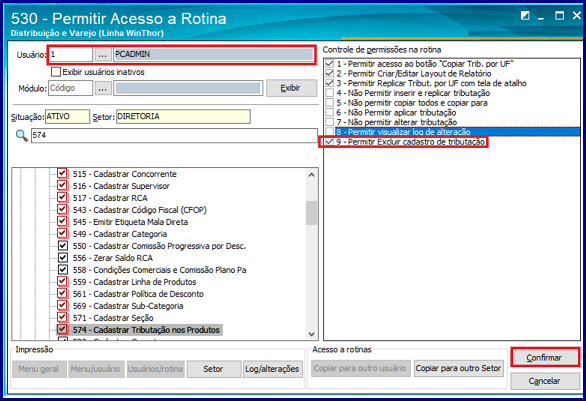The image size is (586, 401).
Task: Click the magnifying glass search icon
Action: point(21,135)
